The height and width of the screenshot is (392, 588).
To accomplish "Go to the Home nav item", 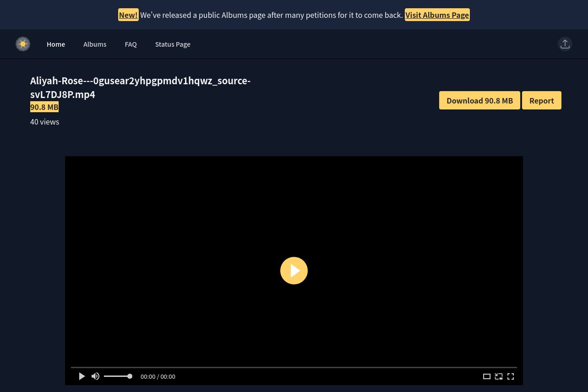I will point(56,44).
